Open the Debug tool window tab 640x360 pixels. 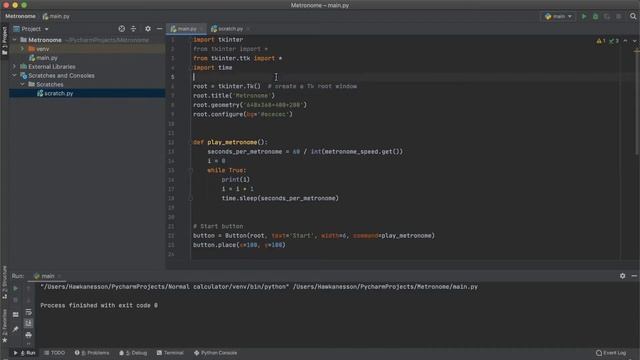[133, 353]
